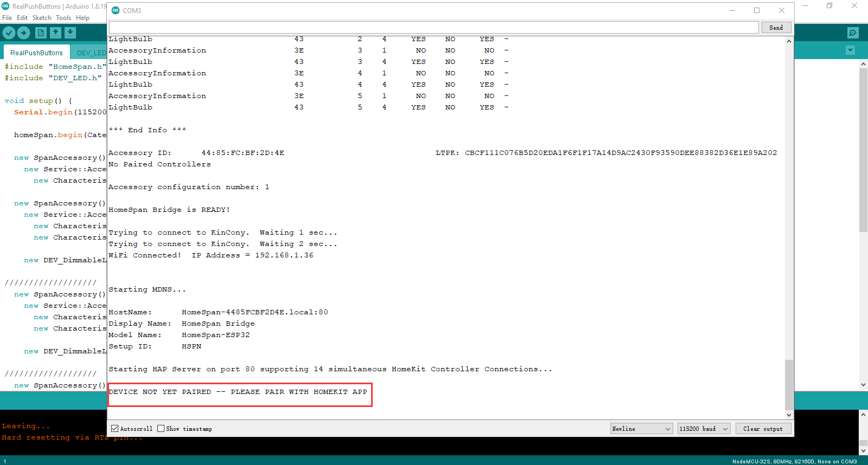This screenshot has width=868, height=465.
Task: Click the Save sketch icon
Action: pyautogui.click(x=70, y=33)
